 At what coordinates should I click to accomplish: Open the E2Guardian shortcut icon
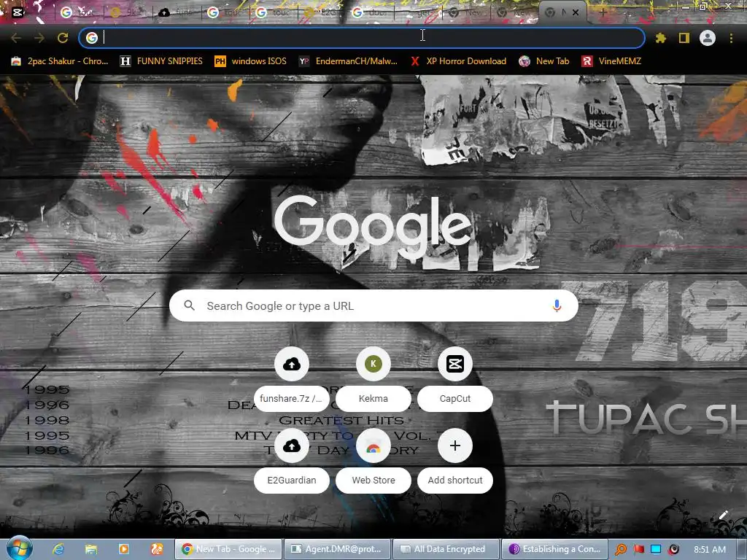[x=292, y=446]
